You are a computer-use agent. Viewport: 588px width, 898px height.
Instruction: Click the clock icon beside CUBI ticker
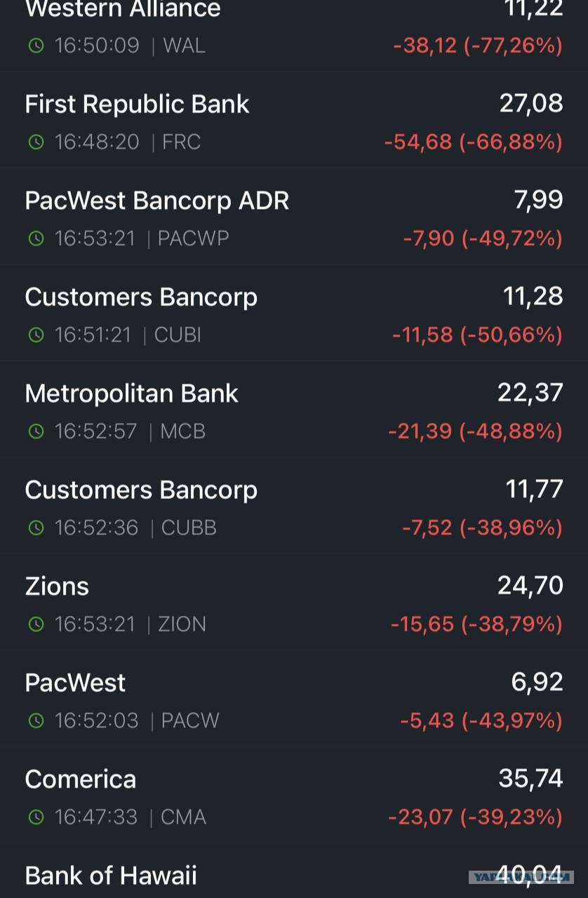pyautogui.click(x=36, y=335)
